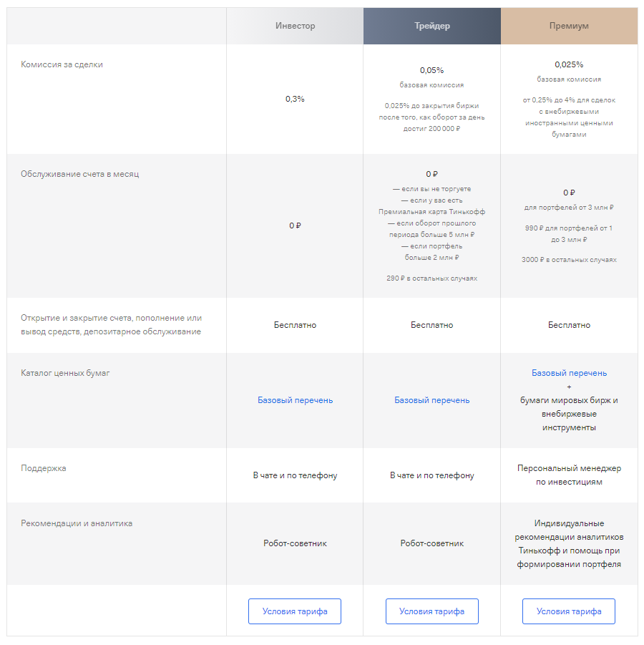Open Базовый перечень link under Инвестор
Viewport: 644px width, 645px height.
pyautogui.click(x=294, y=399)
